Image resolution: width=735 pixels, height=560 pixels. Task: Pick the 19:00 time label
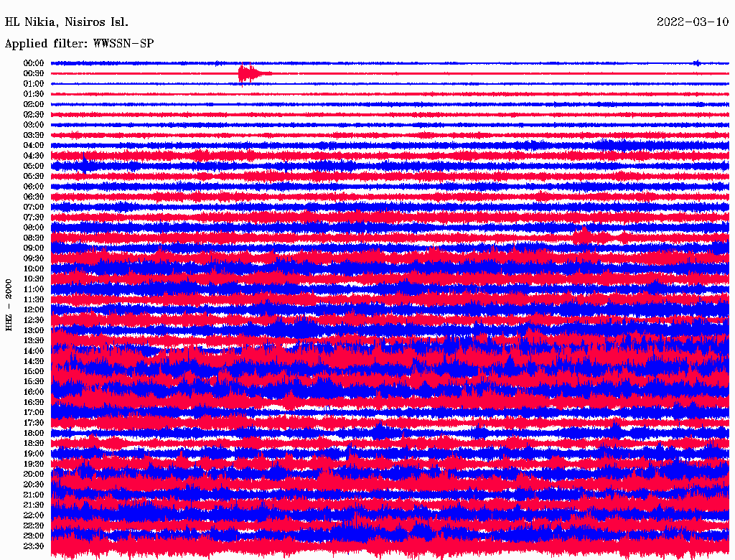pyautogui.click(x=34, y=454)
